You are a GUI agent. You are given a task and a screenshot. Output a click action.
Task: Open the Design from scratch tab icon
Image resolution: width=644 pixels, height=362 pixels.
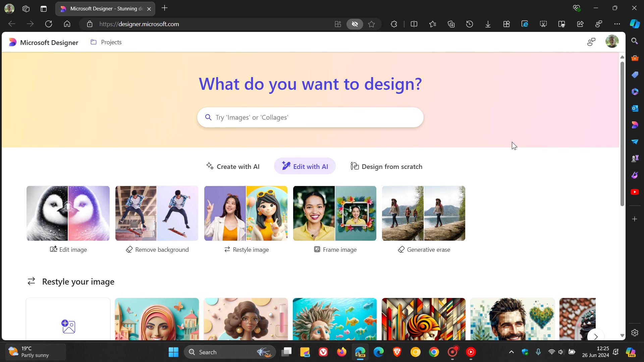point(355,166)
